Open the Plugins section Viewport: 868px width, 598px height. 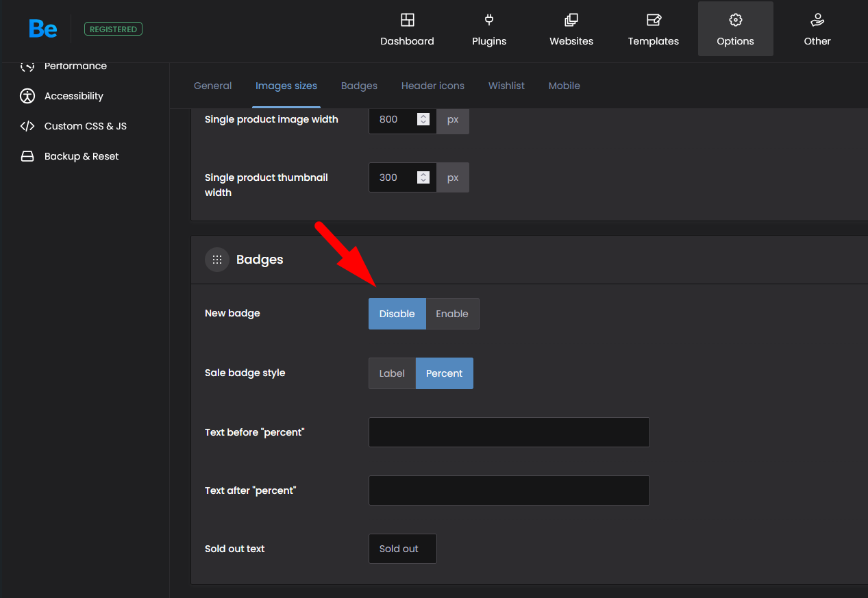tap(489, 29)
